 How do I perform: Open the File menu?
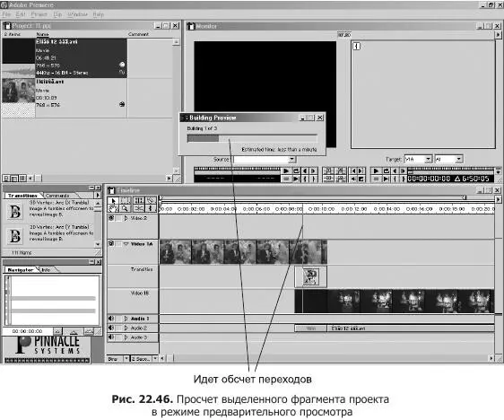tap(6, 14)
